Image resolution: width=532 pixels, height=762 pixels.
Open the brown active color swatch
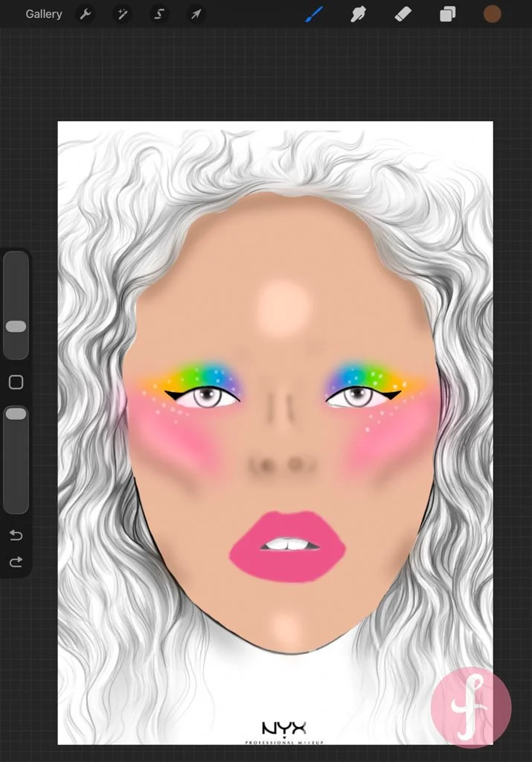(x=492, y=14)
